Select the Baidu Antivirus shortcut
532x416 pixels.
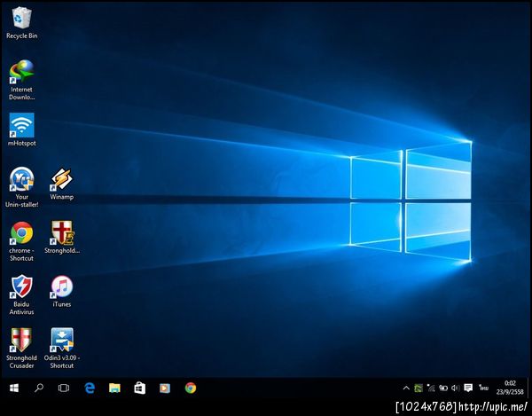[21, 294]
